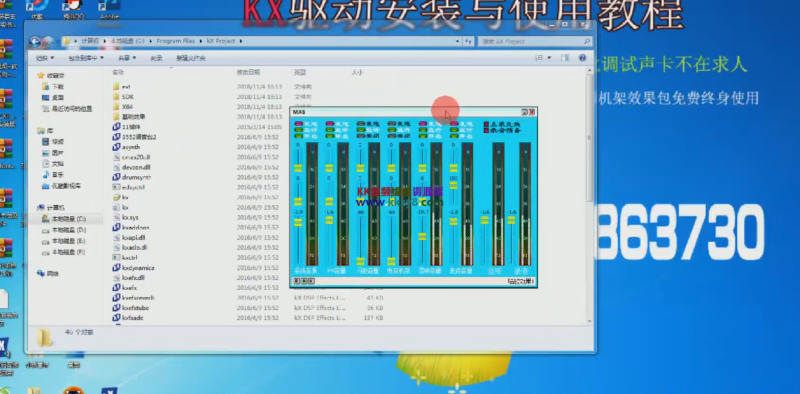Viewport: 800px width, 394px height.
Task: Open the address bar history dropdown
Action: (x=457, y=41)
